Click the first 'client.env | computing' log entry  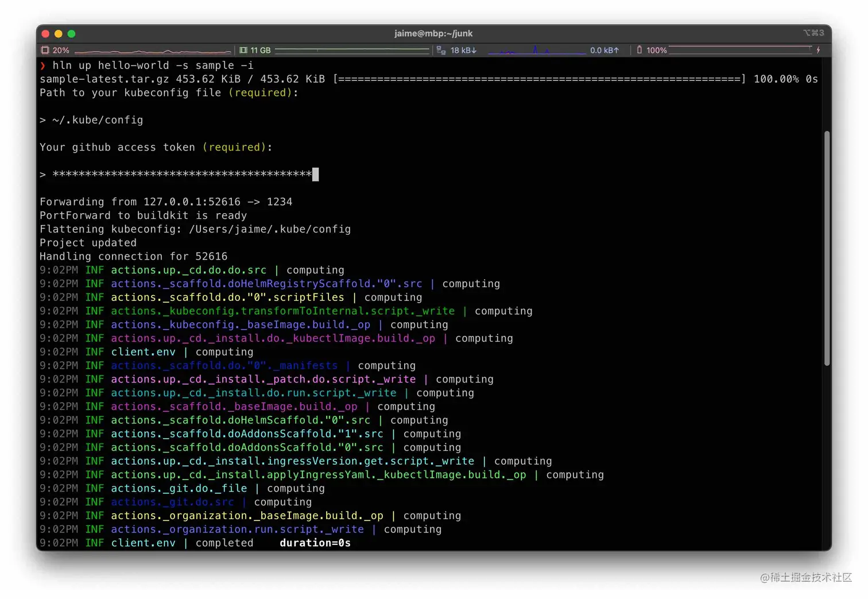point(146,352)
